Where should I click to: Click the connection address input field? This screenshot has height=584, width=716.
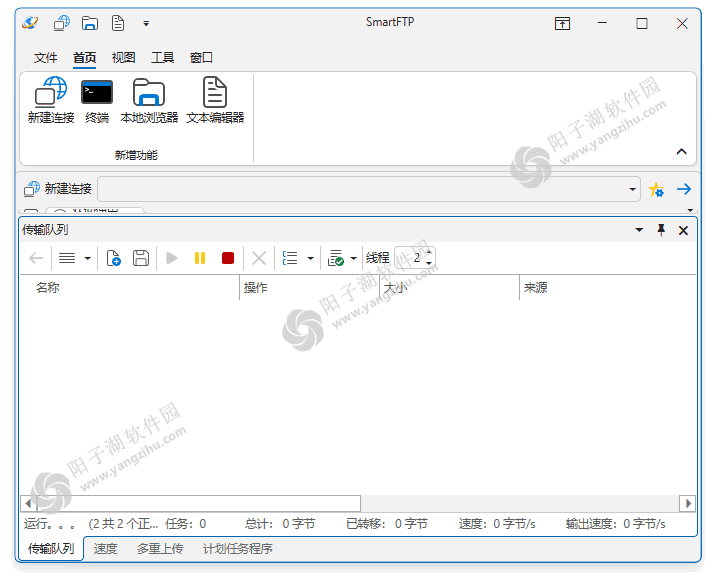(361, 189)
